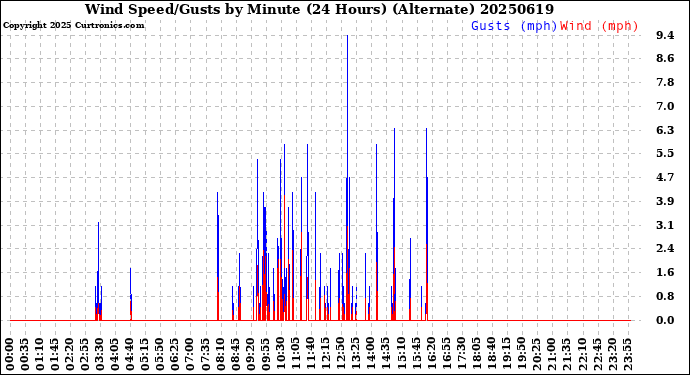Click the 11:40 time label
This screenshot has width=690, height=375.
311,355
